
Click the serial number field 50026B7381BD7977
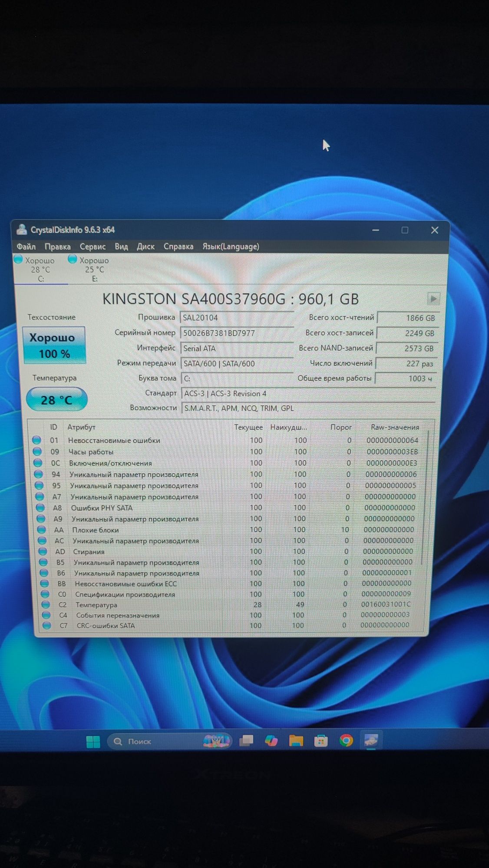click(237, 333)
